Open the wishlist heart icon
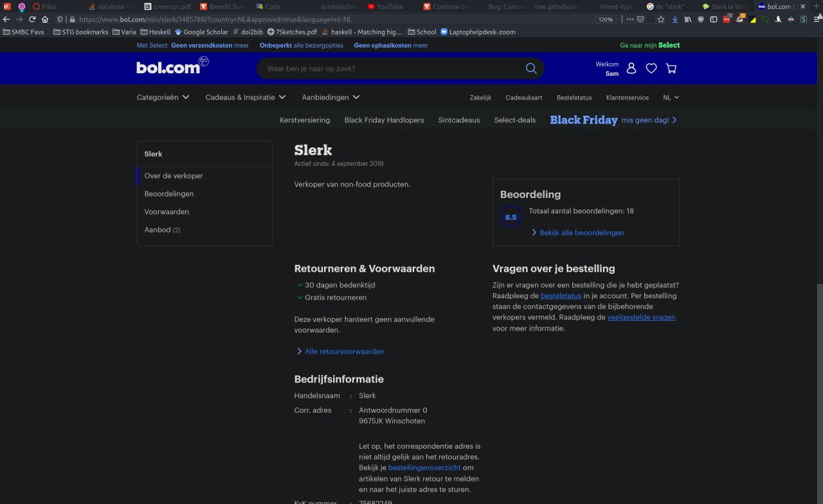The width and height of the screenshot is (823, 504). pyautogui.click(x=651, y=68)
